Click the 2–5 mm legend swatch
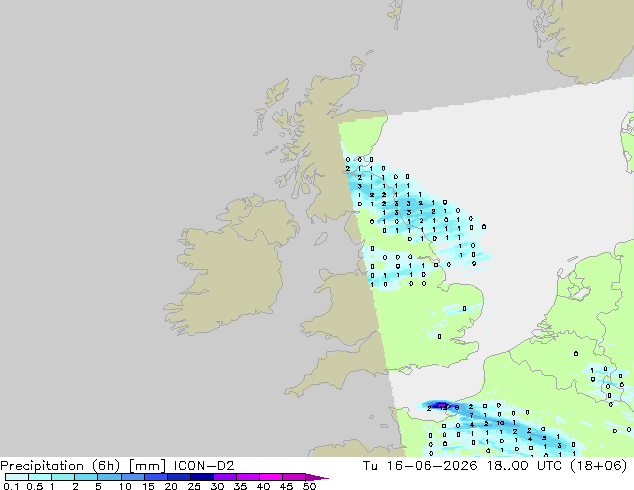This screenshot has height=490, width=634. 86,477
